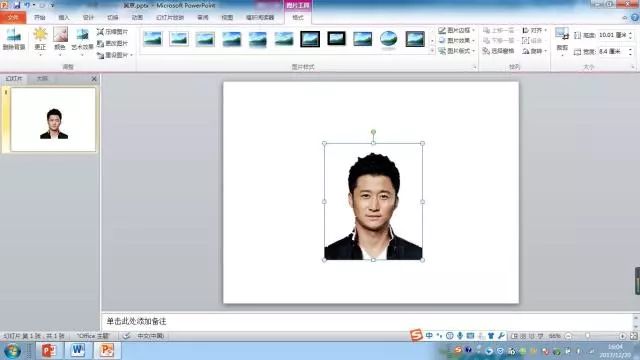
Task: Click the rotation handle above the picture
Action: pyautogui.click(x=373, y=132)
